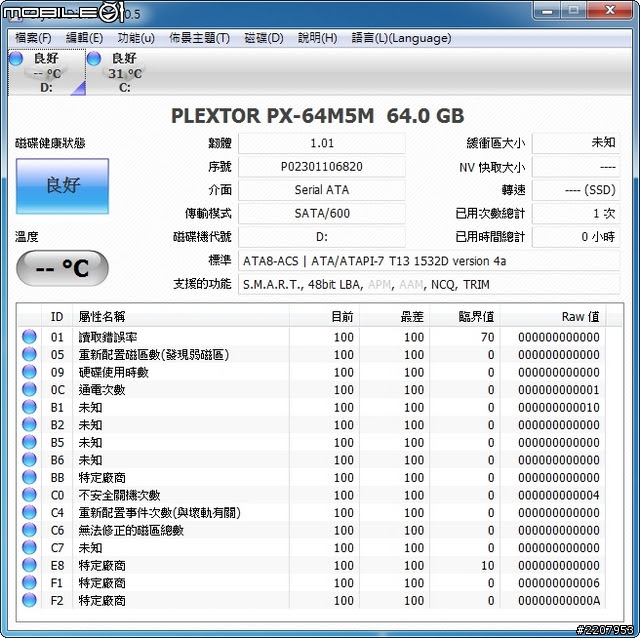Select the 無法修正的磁區總數 row
This screenshot has height=638, width=640.
tap(312, 530)
